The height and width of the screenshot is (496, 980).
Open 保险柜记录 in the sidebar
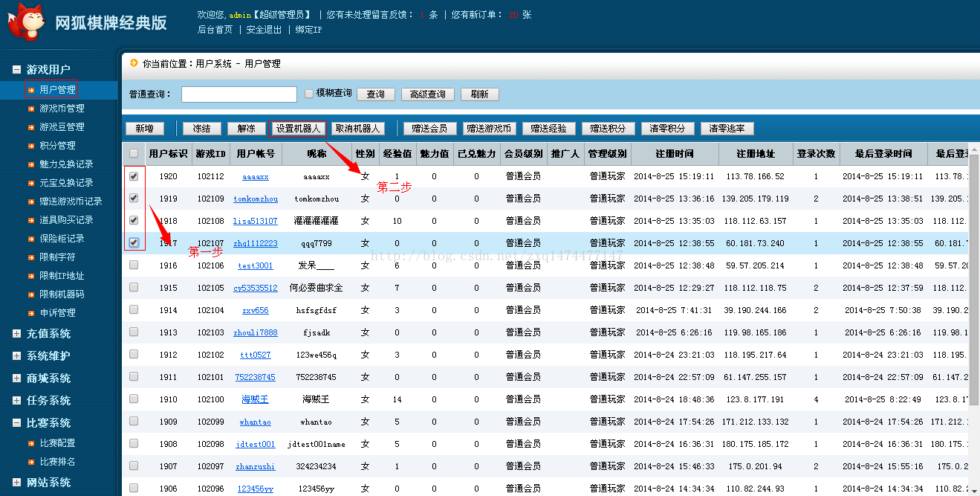pyautogui.click(x=62, y=239)
